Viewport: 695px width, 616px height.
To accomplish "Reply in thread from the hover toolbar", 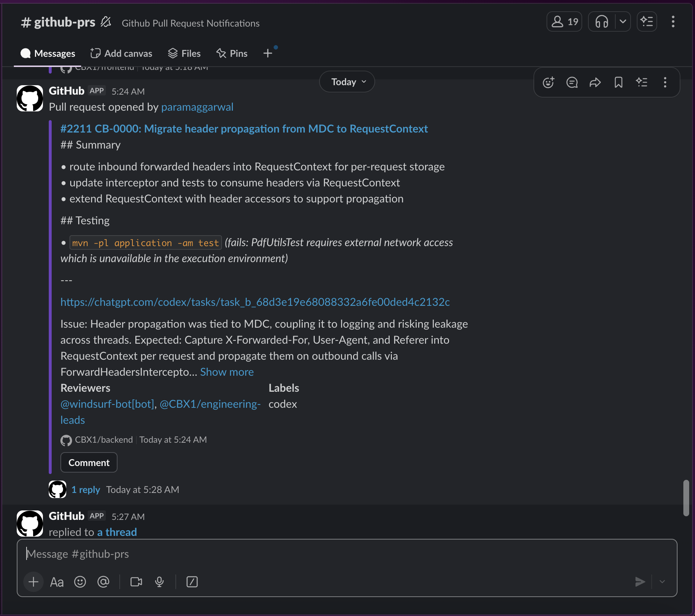I will pos(572,83).
